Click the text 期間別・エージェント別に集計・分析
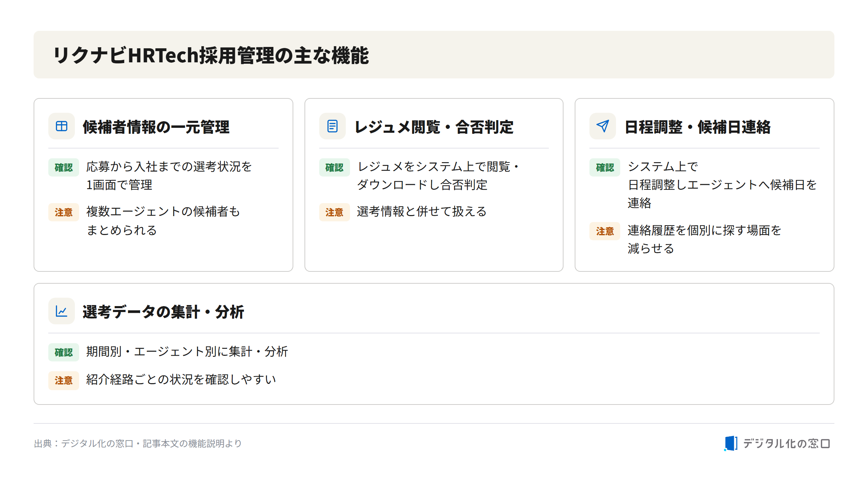 (187, 352)
